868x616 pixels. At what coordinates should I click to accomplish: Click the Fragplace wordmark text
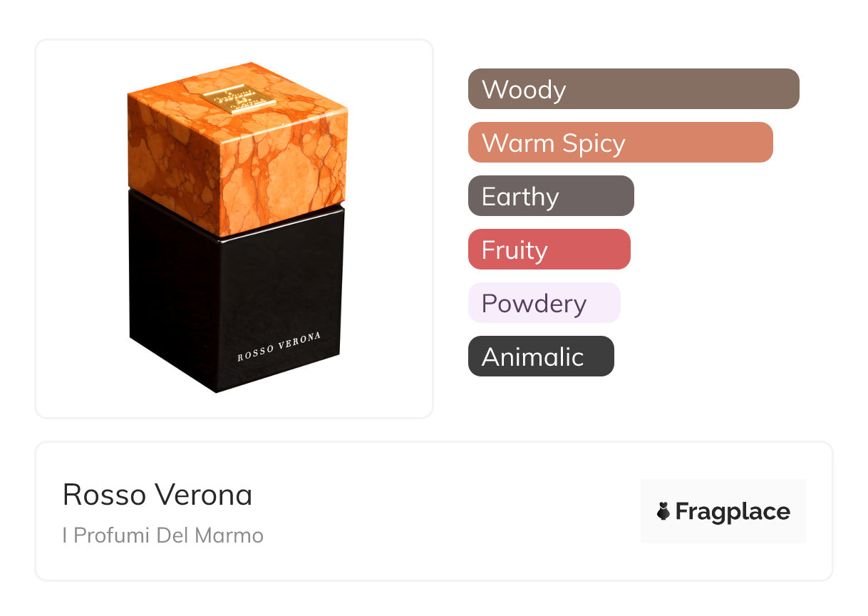[x=733, y=512]
